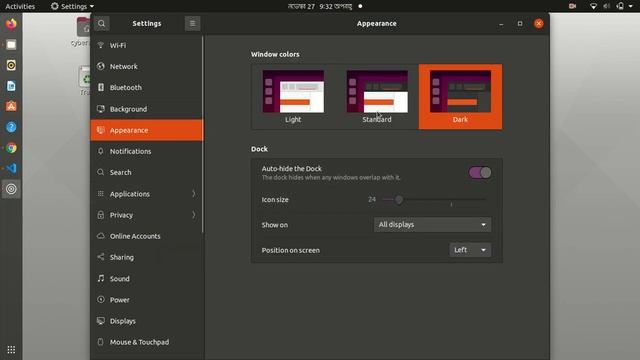Select the Wi-Fi icon in the sidebar
Screen dimensions: 640x360
tap(100, 45)
